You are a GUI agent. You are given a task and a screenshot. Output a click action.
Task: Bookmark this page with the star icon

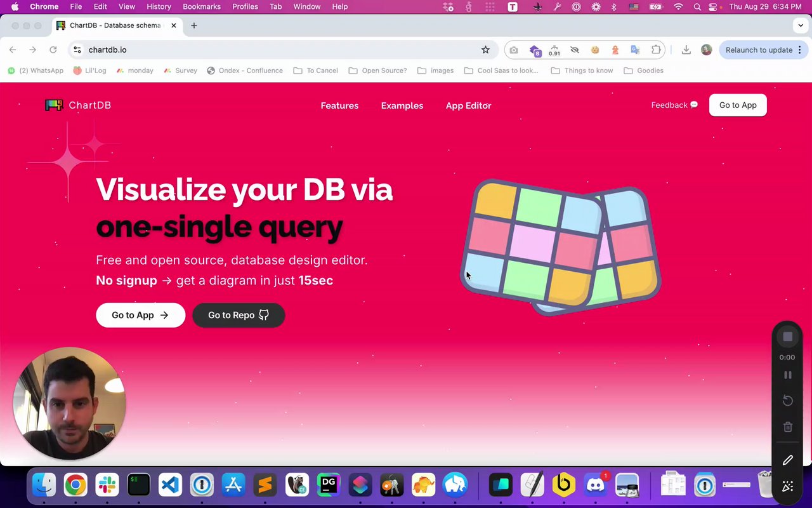pyautogui.click(x=485, y=50)
